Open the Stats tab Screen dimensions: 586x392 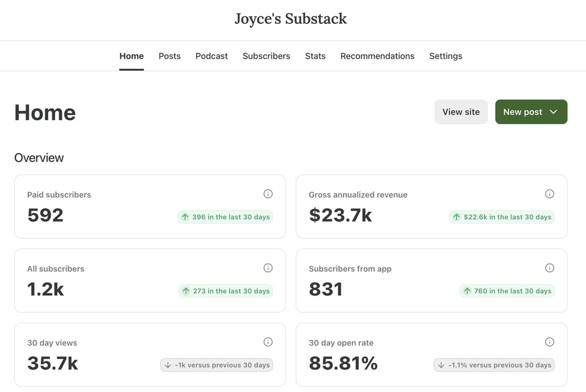coord(315,56)
